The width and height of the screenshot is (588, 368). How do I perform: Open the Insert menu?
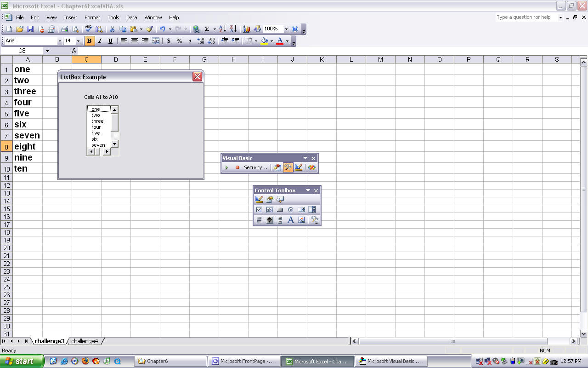point(71,17)
